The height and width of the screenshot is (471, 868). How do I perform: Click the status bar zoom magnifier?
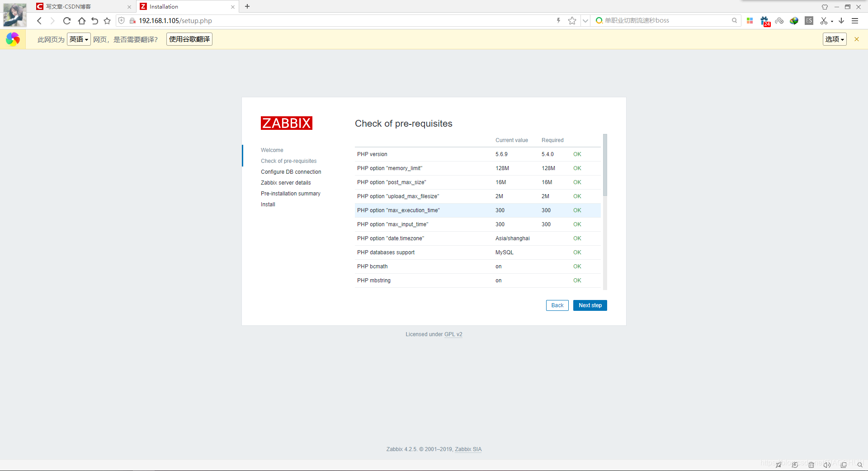click(860, 465)
